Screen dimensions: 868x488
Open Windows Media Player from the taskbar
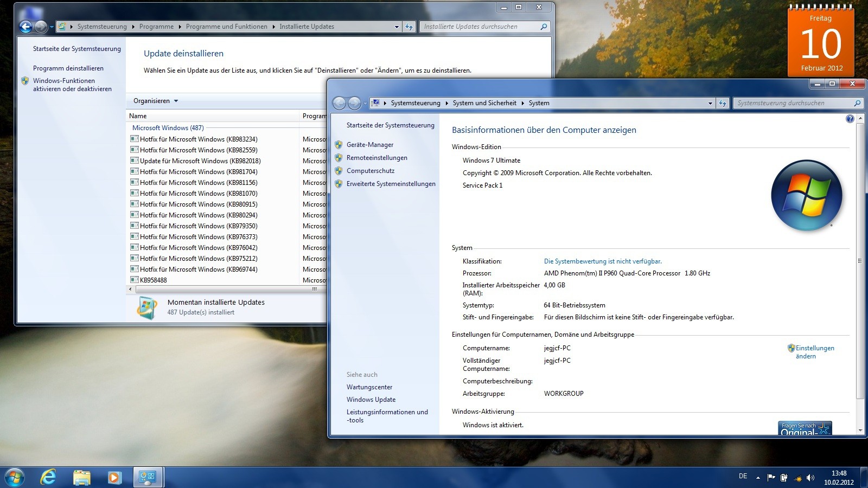[x=114, y=477]
